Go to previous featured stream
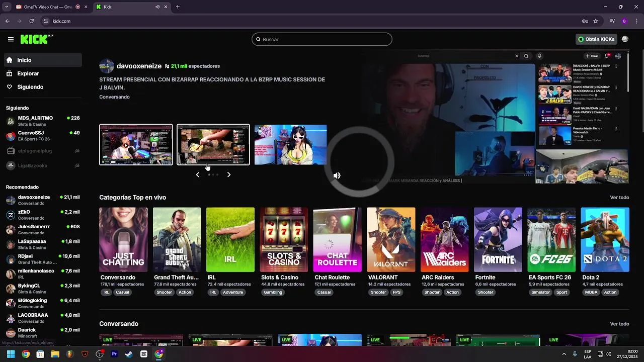Viewport: 644px width, 362px height. (x=197, y=174)
